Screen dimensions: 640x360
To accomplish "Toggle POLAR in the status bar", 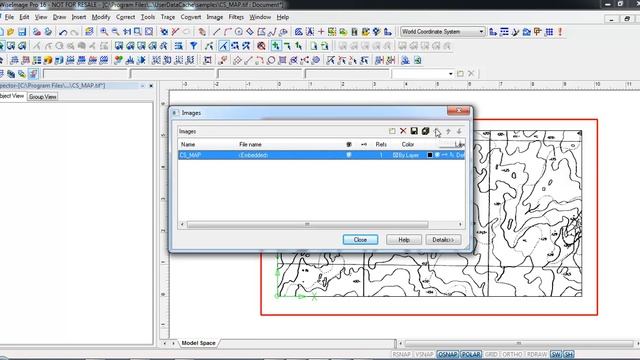I will [x=471, y=354].
